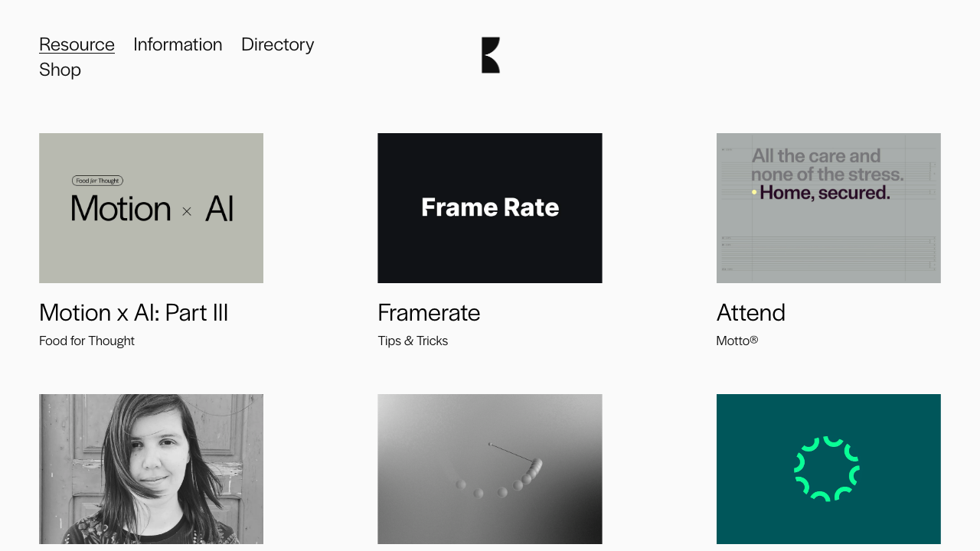
Task: Browse the Directory section
Action: point(277,44)
